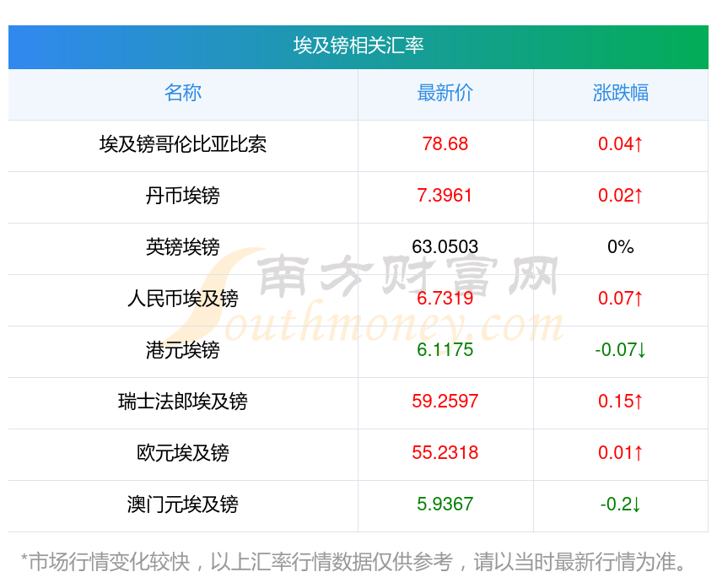This screenshot has height=588, width=717.
Task: Click the price 5.9367
Action: tap(445, 504)
